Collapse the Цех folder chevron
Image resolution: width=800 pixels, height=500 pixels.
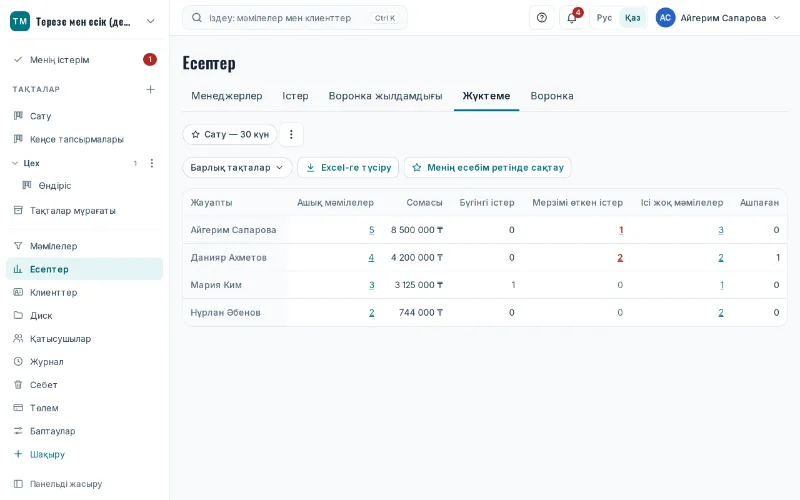tap(15, 163)
